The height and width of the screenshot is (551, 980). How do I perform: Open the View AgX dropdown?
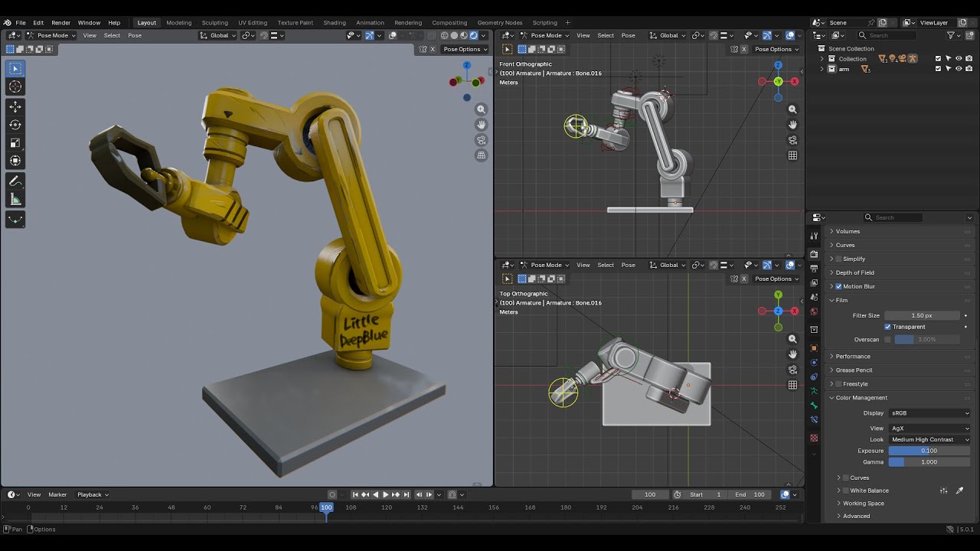(x=929, y=429)
